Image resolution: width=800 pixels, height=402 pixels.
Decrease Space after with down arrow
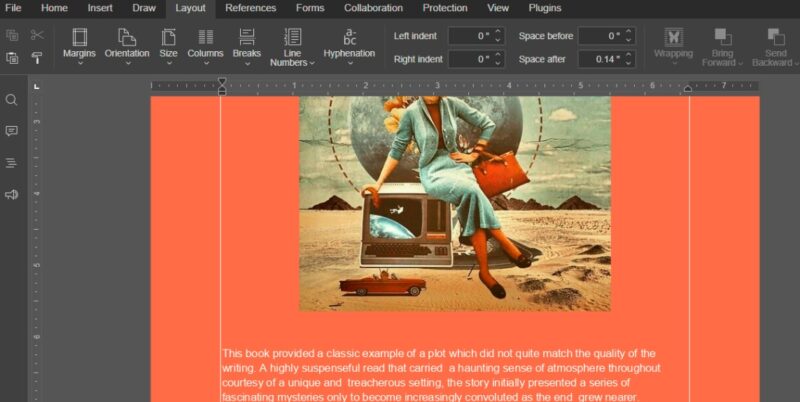(x=628, y=63)
